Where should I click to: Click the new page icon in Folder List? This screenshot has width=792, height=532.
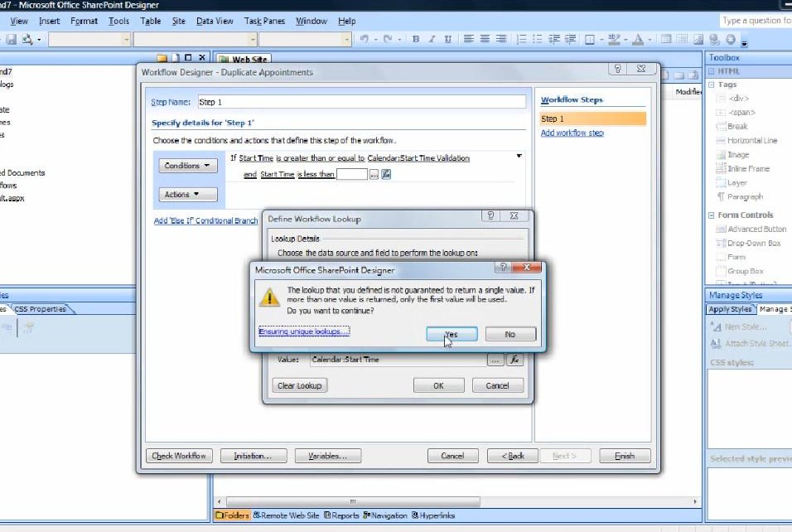click(176, 58)
